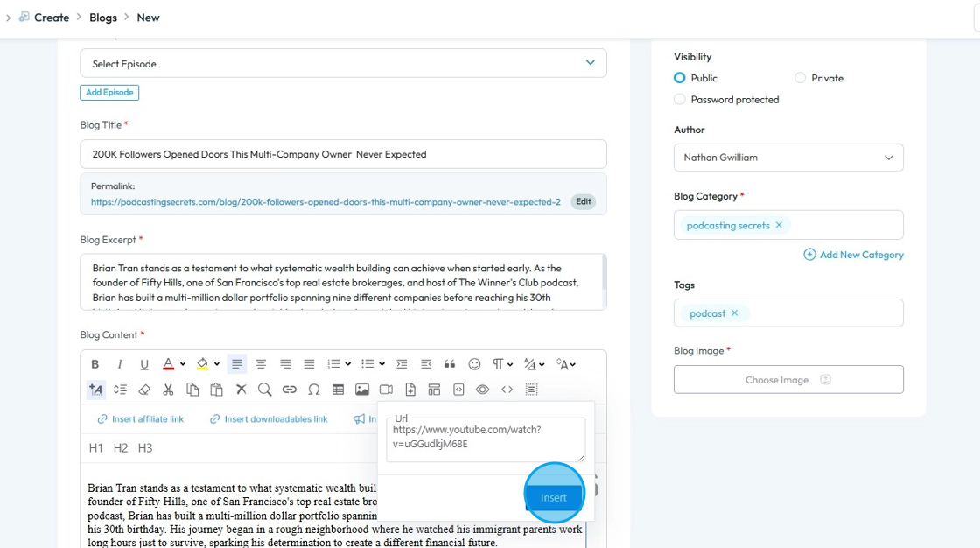980x548 pixels.
Task: Open the emoji picker
Action: (474, 364)
